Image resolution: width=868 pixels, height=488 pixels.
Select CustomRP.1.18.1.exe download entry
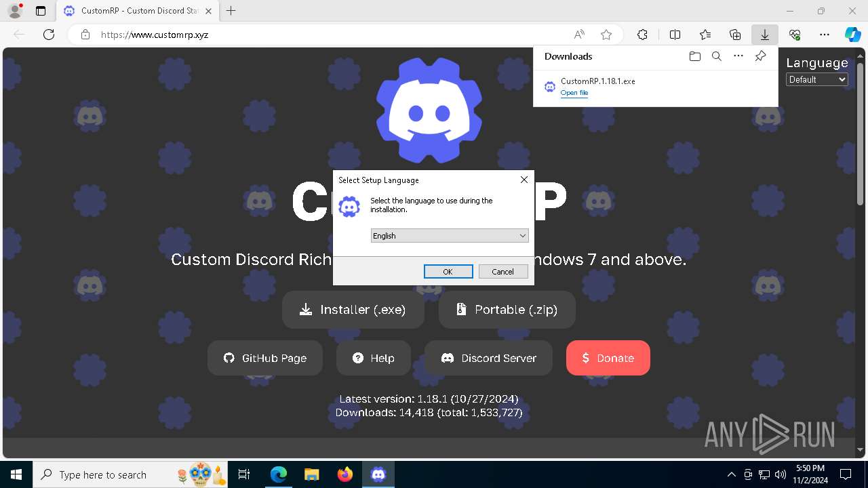coord(655,87)
